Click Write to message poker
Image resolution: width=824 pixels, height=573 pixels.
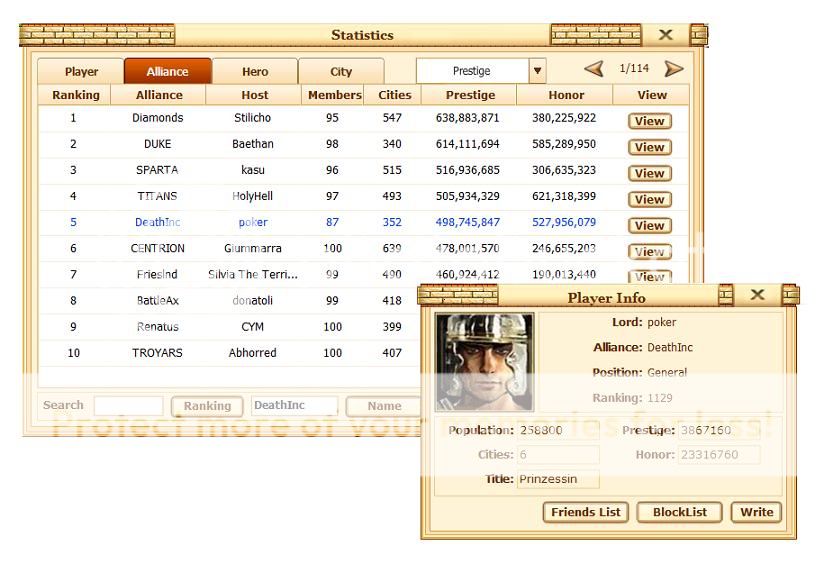(756, 512)
